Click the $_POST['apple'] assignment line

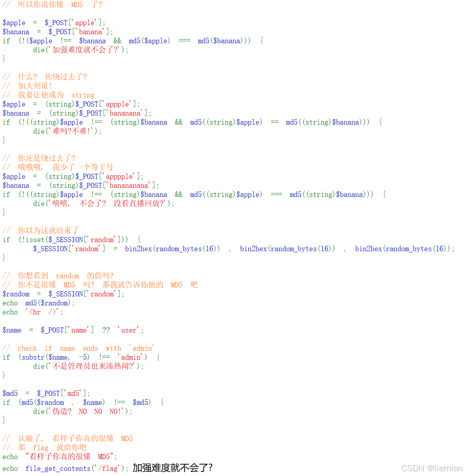53,22
